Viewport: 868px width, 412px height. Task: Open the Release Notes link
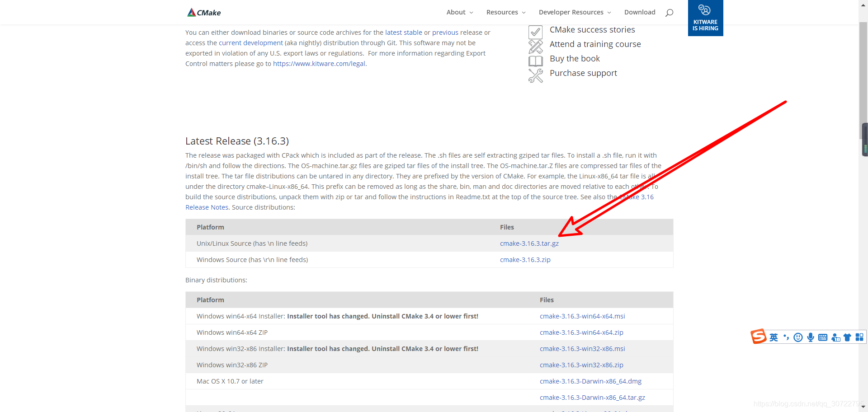(x=207, y=207)
